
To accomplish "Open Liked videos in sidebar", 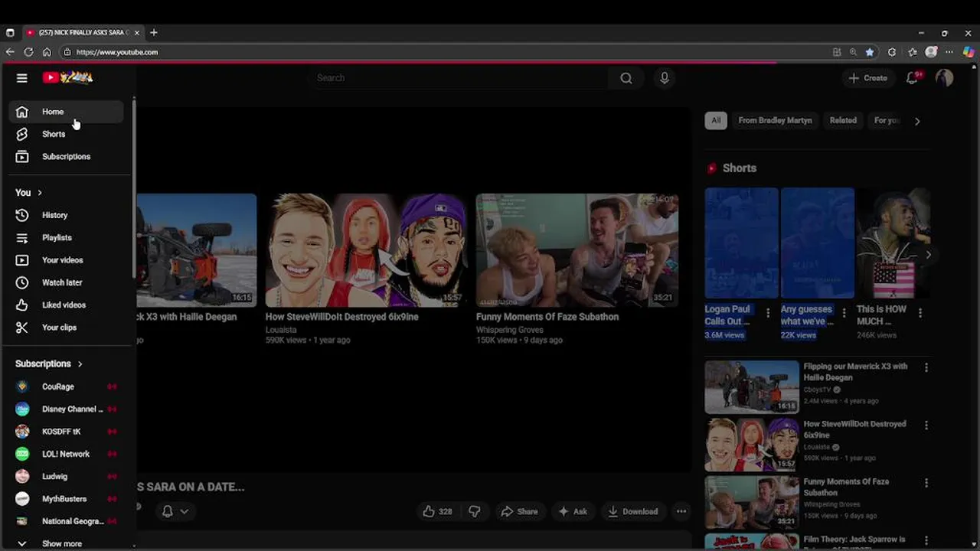I will [x=67, y=305].
